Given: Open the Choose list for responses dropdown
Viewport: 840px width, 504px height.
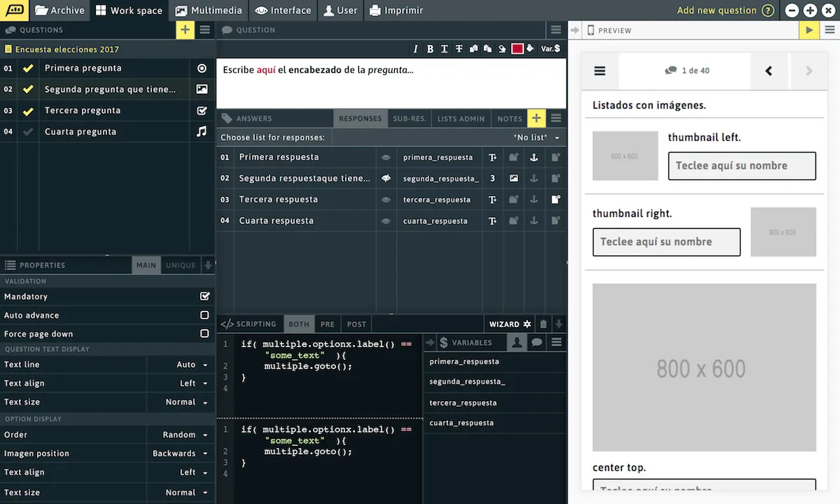Looking at the screenshot, I should 536,138.
